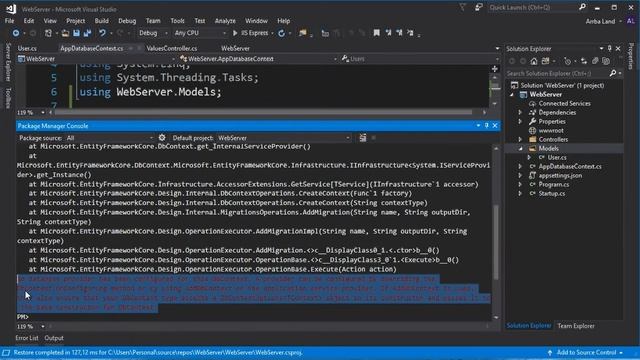Open the Error List tab

coord(27,338)
